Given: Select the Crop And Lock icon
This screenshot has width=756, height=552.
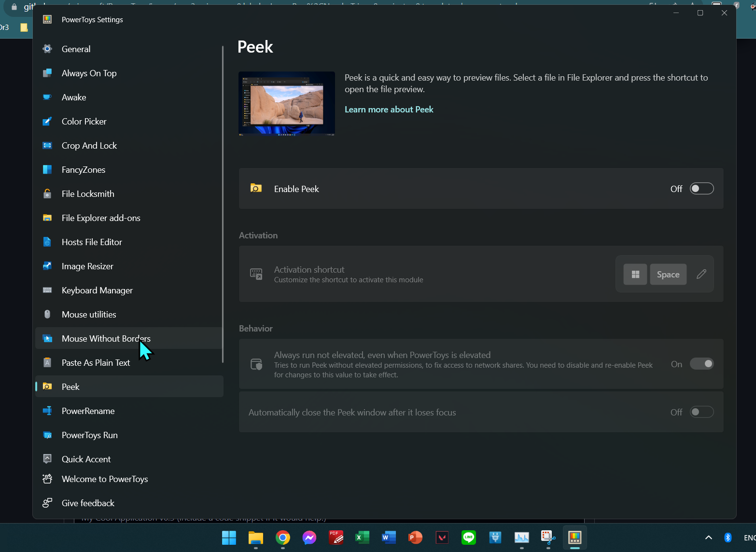Looking at the screenshot, I should 47,145.
